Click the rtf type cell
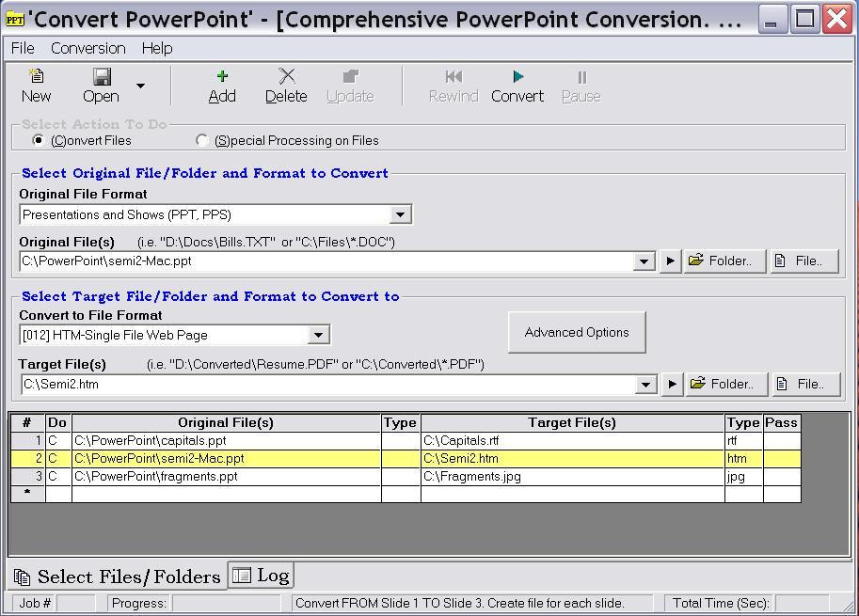859x616 pixels. [x=743, y=441]
